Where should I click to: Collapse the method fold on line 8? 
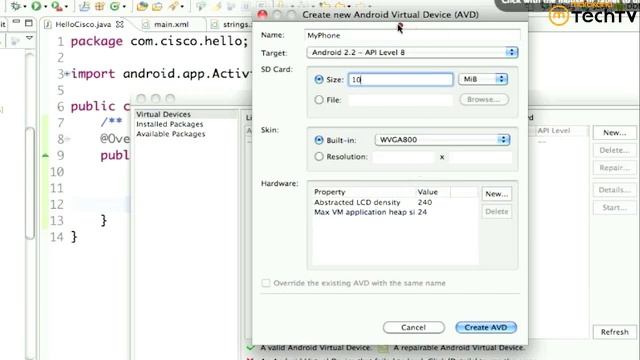67,139
